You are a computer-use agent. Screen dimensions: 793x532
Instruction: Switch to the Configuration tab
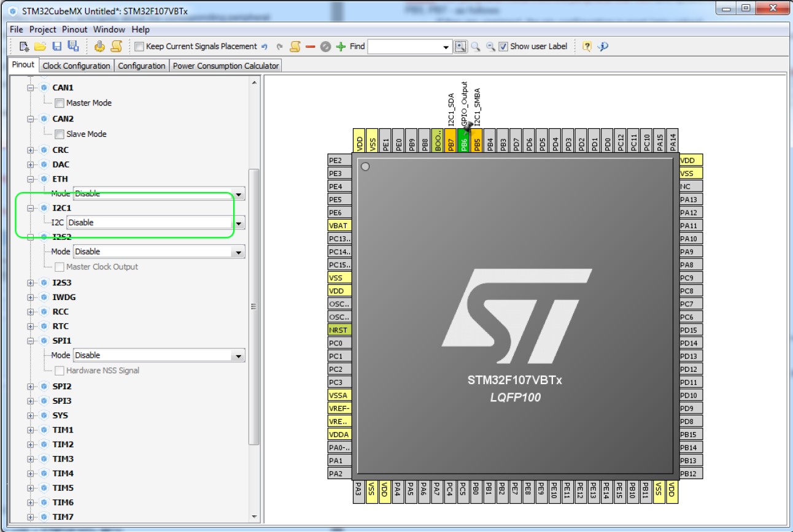tap(142, 66)
